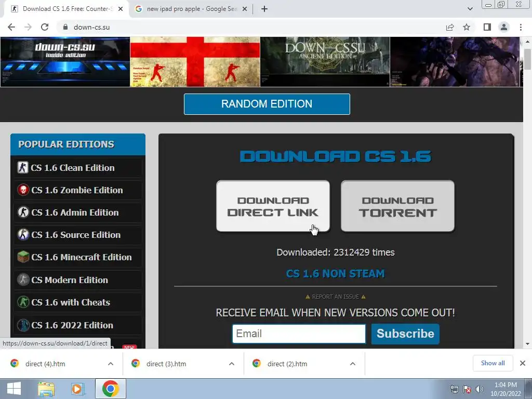Open Windows Start menu
Image resolution: width=532 pixels, height=399 pixels.
(14, 389)
